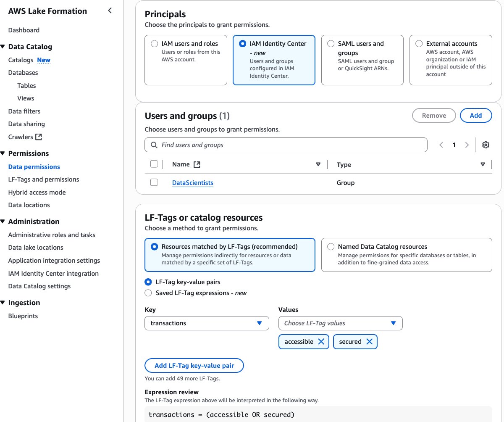The image size is (504, 422).
Task: Click the Name column external link icon
Action: coord(197,165)
